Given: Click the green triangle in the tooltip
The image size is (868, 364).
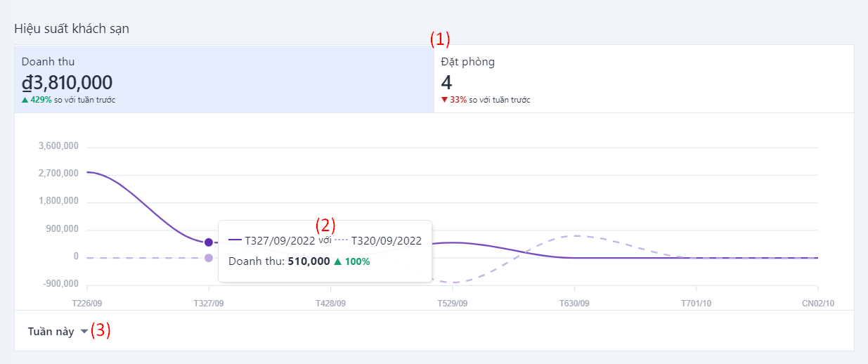Looking at the screenshot, I should 338,261.
